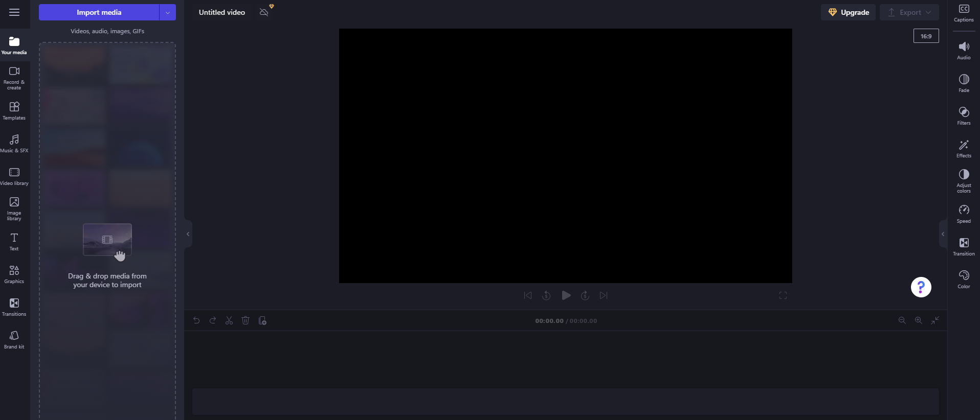The image size is (980, 420).
Task: Play the video preview
Action: 566,295
